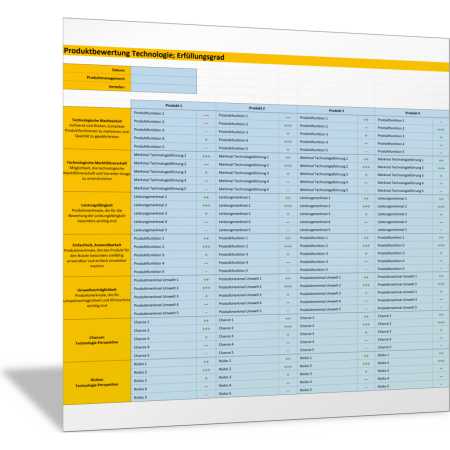Click the rating cell beside Produkt 1 Leistungsmerkmal 2
This screenshot has height=450, width=450.
point(206,205)
